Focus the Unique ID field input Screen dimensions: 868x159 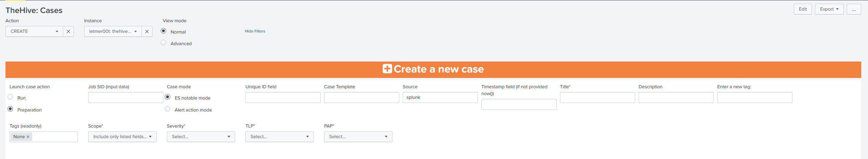(283, 97)
